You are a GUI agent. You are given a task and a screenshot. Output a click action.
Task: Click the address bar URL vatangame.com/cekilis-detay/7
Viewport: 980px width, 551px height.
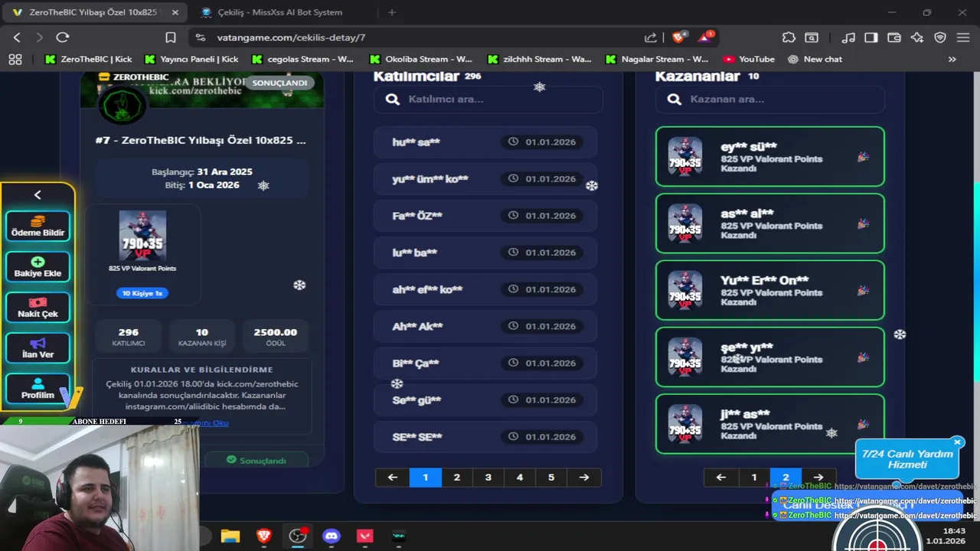point(291,37)
